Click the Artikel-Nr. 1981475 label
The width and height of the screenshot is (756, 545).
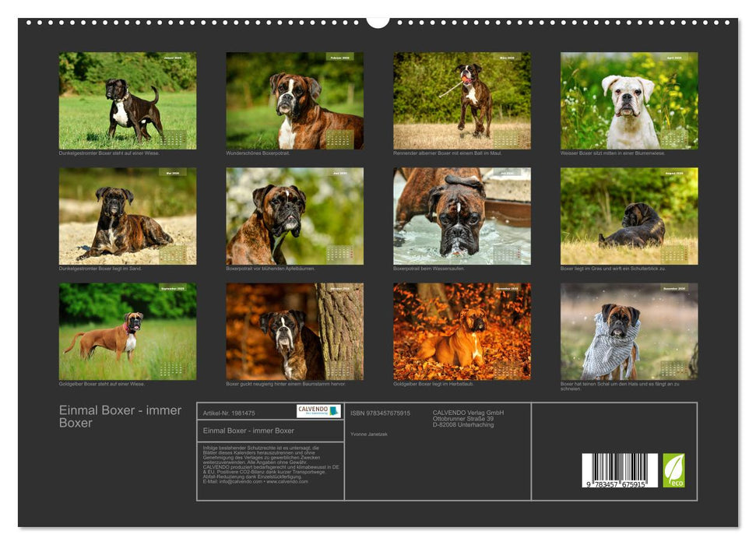(x=230, y=413)
